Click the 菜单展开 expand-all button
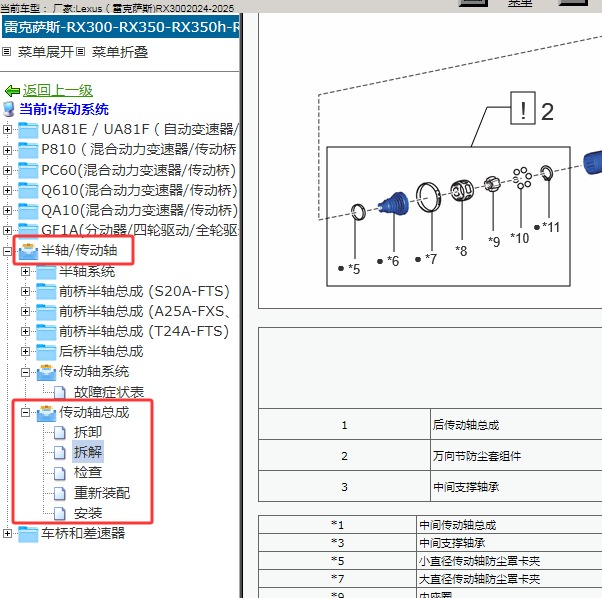The height and width of the screenshot is (598, 602). pyautogui.click(x=45, y=52)
